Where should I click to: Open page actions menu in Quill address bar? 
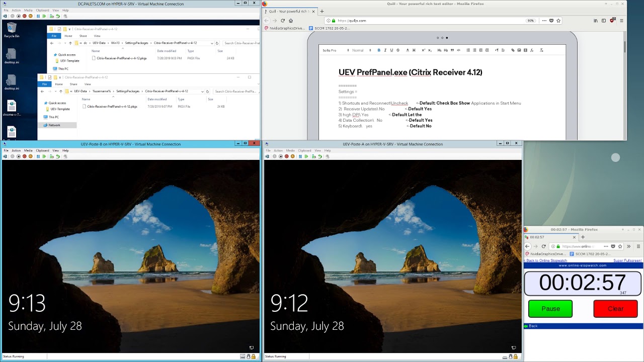click(x=545, y=21)
